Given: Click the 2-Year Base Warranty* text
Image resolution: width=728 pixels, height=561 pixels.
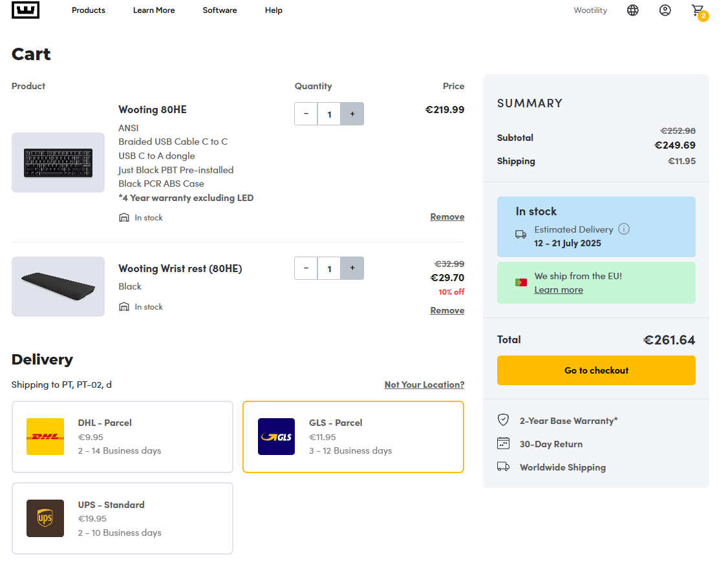Looking at the screenshot, I should pos(569,421).
